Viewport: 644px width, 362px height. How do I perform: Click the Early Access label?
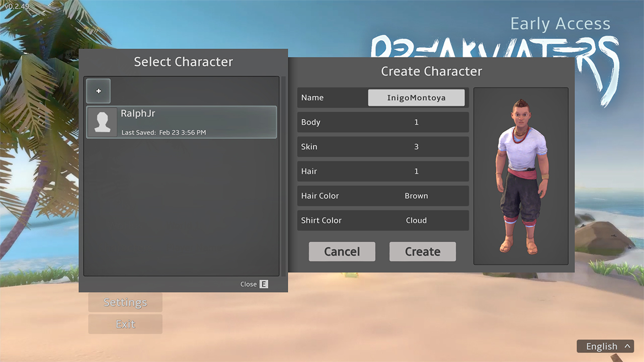[x=560, y=24]
